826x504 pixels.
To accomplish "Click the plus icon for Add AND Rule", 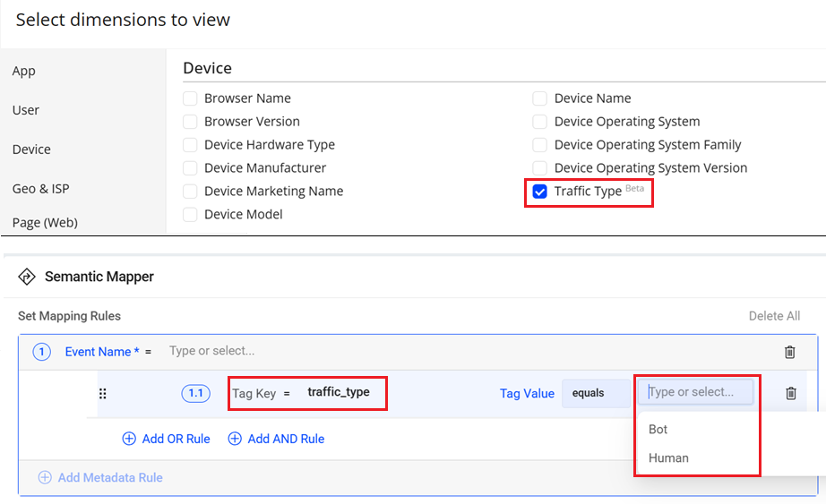I will tap(235, 439).
